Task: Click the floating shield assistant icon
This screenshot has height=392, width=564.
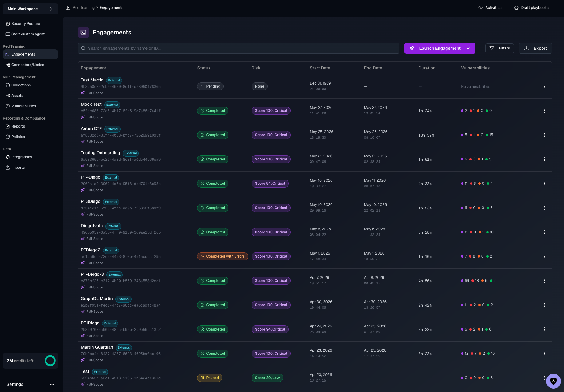Action: click(x=554, y=381)
